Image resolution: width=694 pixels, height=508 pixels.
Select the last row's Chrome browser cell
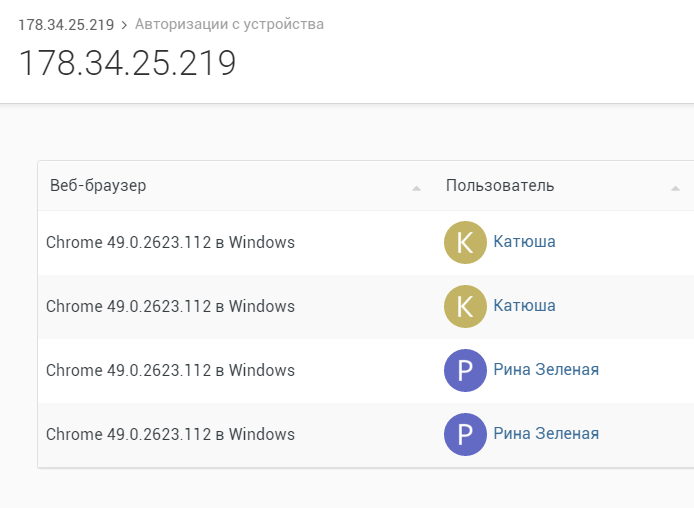(170, 434)
